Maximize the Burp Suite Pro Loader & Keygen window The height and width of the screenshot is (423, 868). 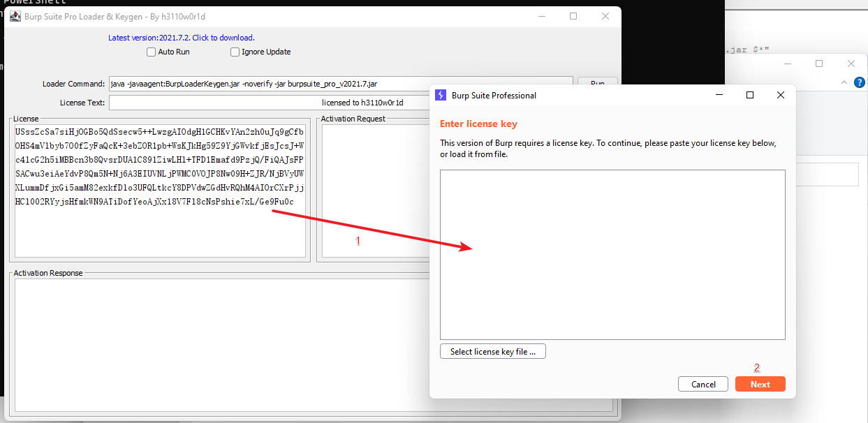[573, 17]
